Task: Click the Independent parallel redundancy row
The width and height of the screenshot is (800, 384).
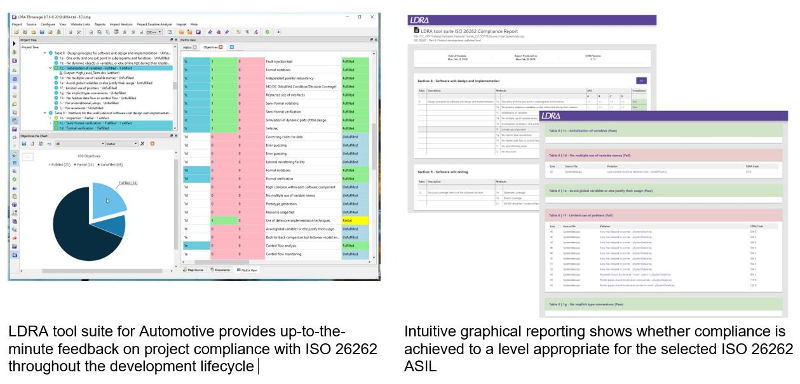Action: pyautogui.click(x=276, y=78)
